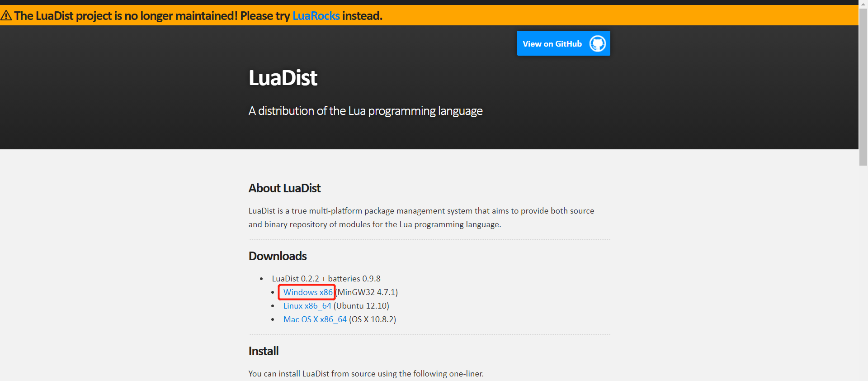Select the LuaDist 0.2.2 batteries list item
This screenshot has height=381, width=868.
click(x=326, y=278)
